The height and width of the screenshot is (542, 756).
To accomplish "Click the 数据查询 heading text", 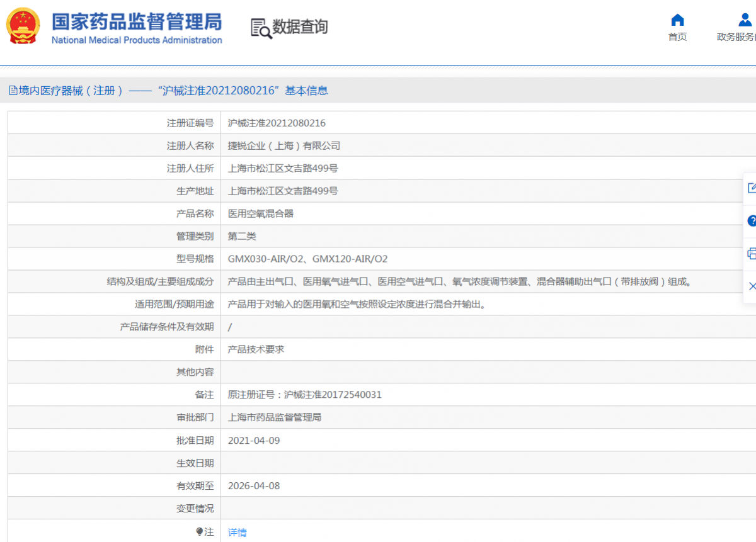I will [x=300, y=27].
